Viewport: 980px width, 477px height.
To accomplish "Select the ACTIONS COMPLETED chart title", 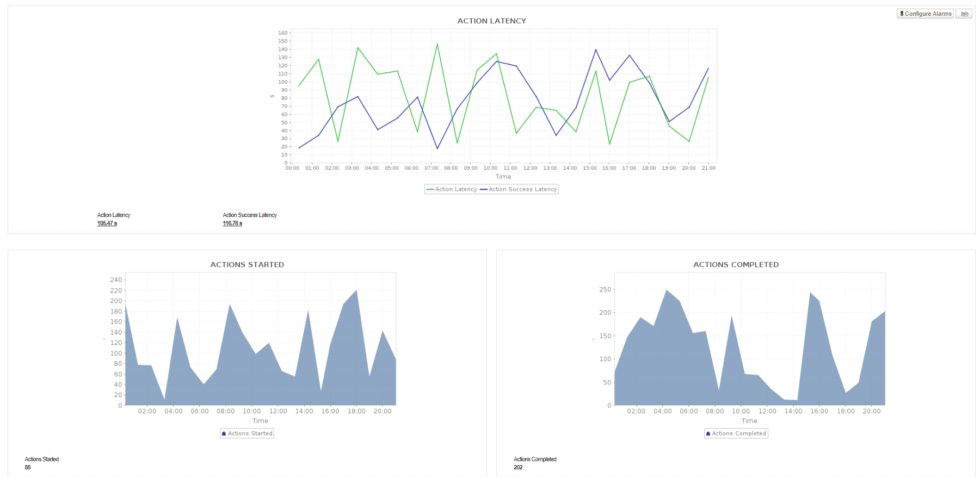I will coord(736,264).
